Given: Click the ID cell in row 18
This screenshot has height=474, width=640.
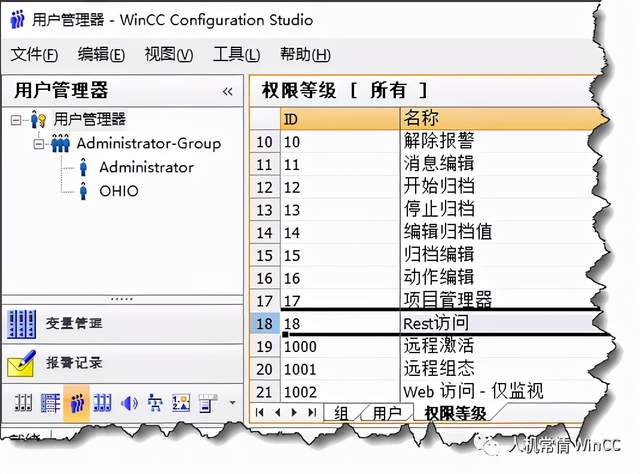Looking at the screenshot, I should point(340,324).
